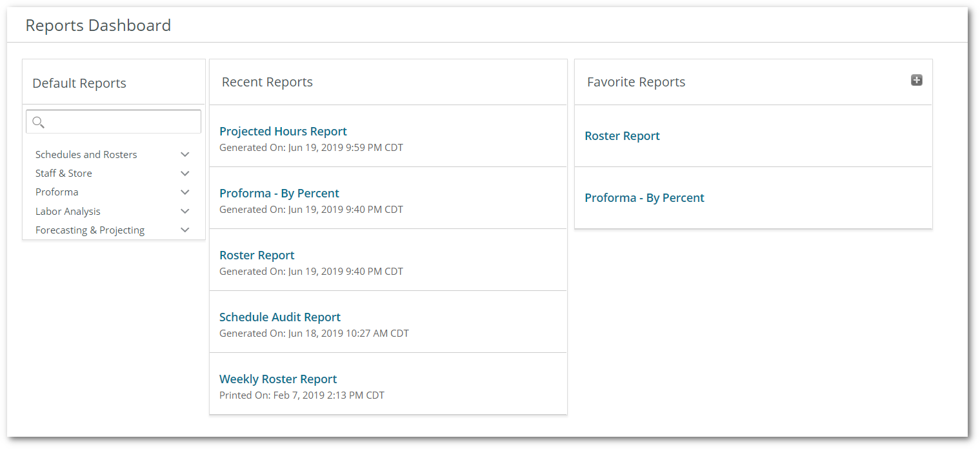
Task: Select the Staff & Store category
Action: pyautogui.click(x=64, y=174)
